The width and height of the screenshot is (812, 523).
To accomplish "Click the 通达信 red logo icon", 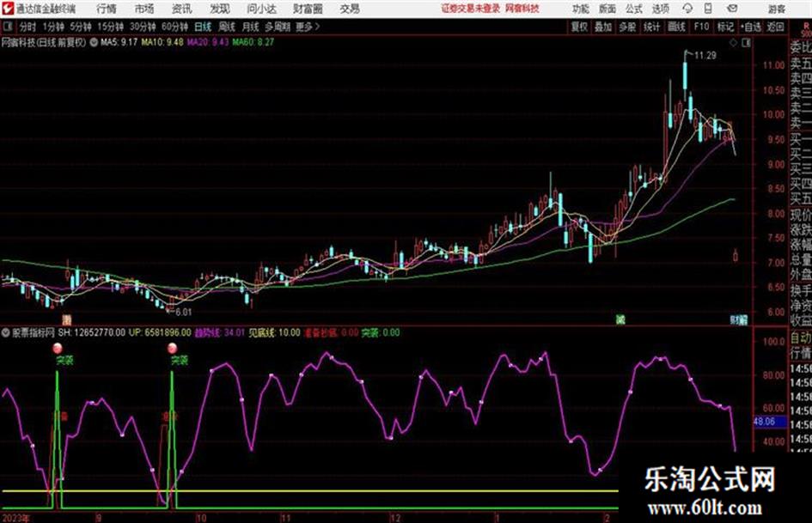I will click(7, 9).
